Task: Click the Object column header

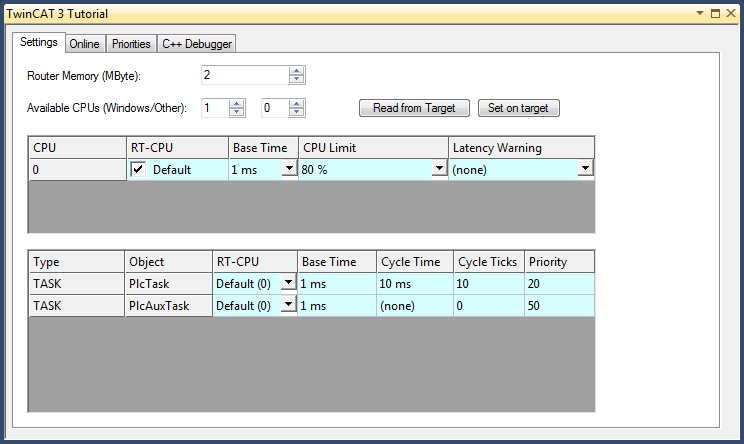Action: pos(168,262)
